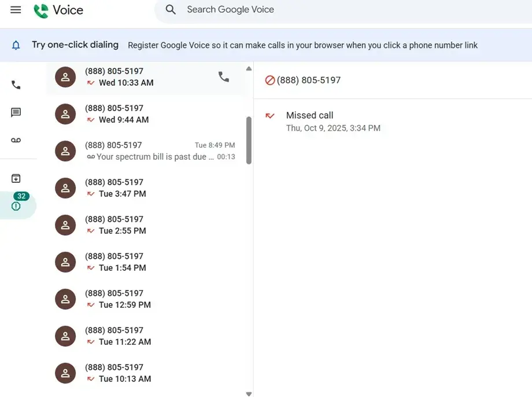This screenshot has height=397, width=532.
Task: Select missed call from Wed 9:44 AM
Action: 145,114
